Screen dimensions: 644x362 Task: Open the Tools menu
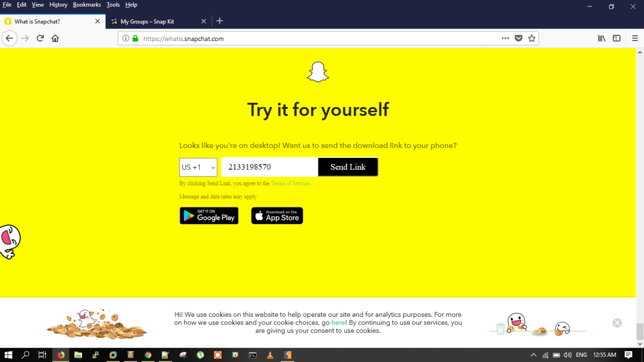(113, 5)
